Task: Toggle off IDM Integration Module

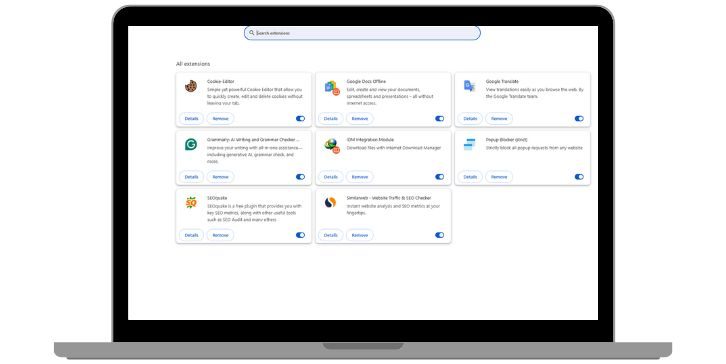Action: point(439,177)
